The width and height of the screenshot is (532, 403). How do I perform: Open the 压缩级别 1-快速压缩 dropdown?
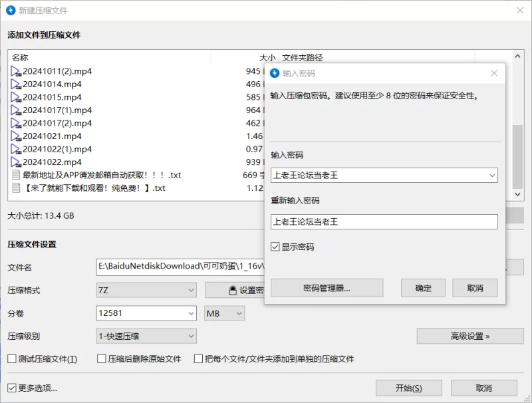(146, 336)
